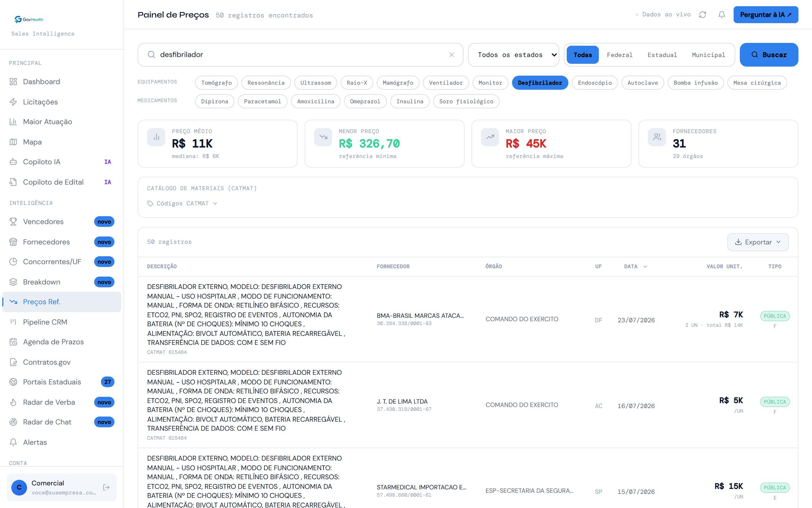Click the logout icon beside Comercial account
812x508 pixels.
pyautogui.click(x=106, y=487)
